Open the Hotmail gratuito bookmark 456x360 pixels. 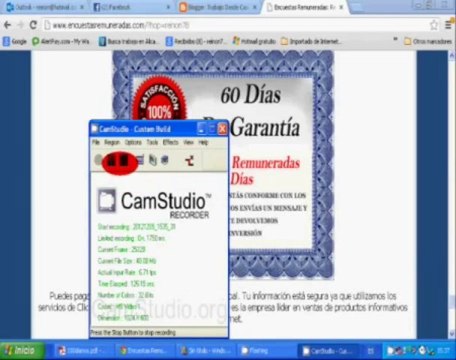click(254, 41)
